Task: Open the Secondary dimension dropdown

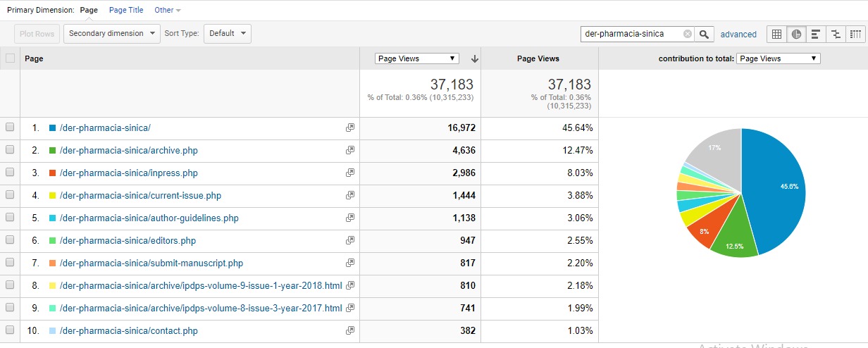Action: pyautogui.click(x=112, y=33)
